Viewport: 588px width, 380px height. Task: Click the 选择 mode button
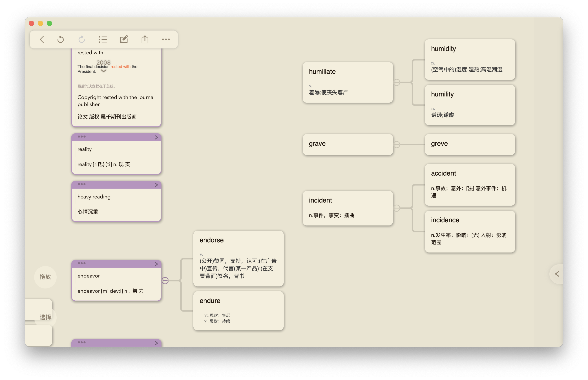tap(45, 317)
